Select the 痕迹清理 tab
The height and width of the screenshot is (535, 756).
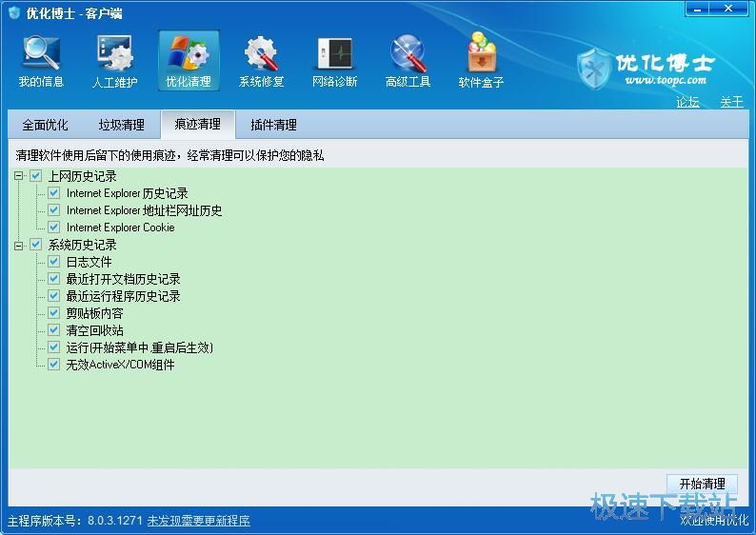coord(198,125)
